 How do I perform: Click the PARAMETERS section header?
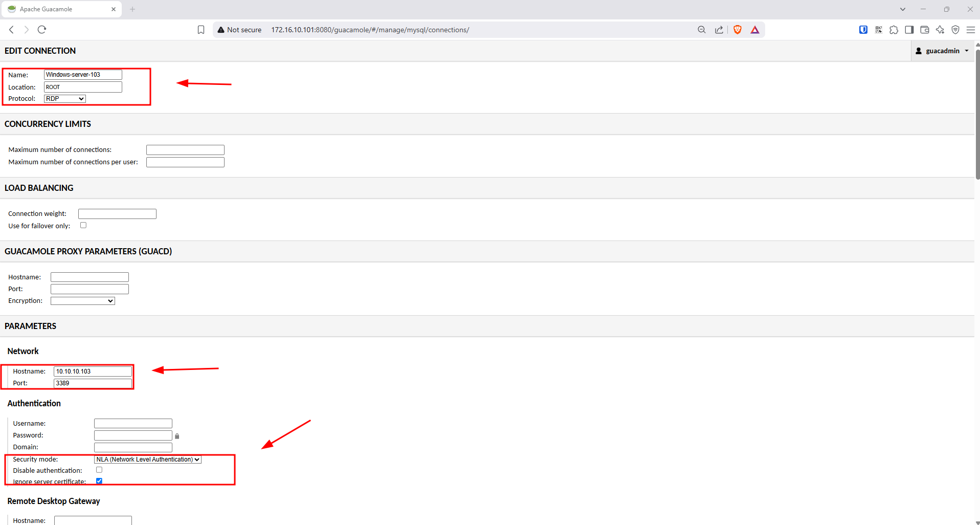(30, 326)
